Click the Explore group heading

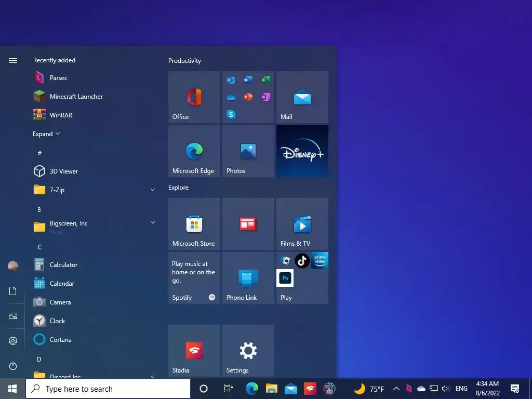pos(179,187)
